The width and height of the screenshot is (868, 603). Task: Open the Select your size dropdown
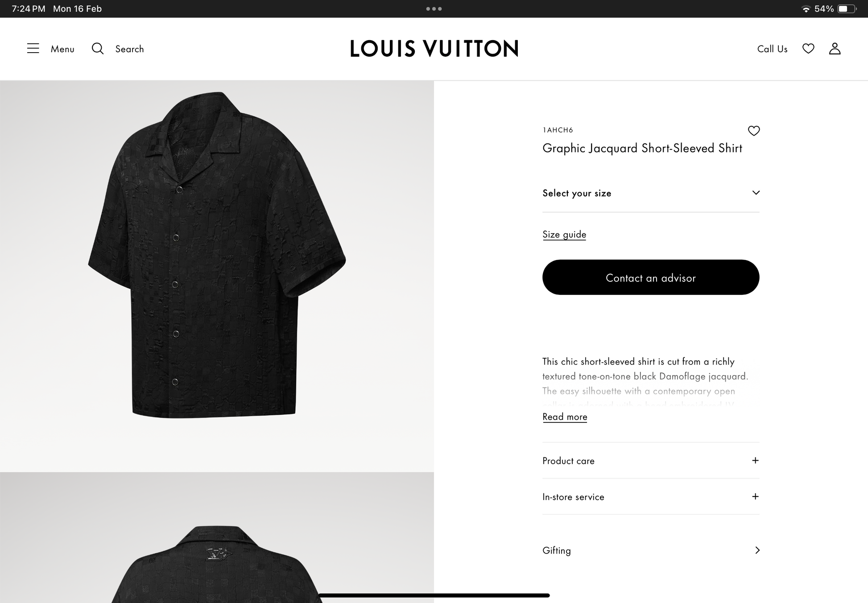point(650,193)
